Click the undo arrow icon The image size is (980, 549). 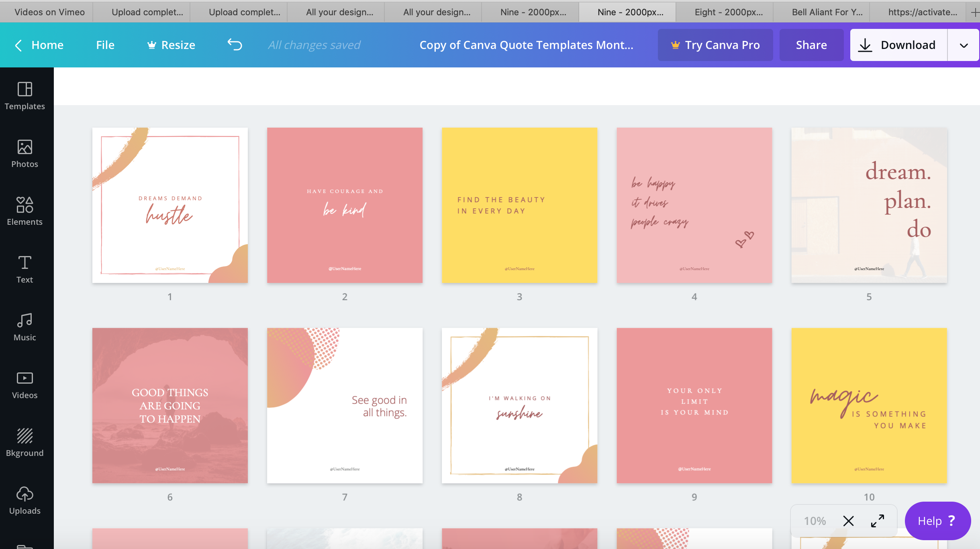pos(235,45)
